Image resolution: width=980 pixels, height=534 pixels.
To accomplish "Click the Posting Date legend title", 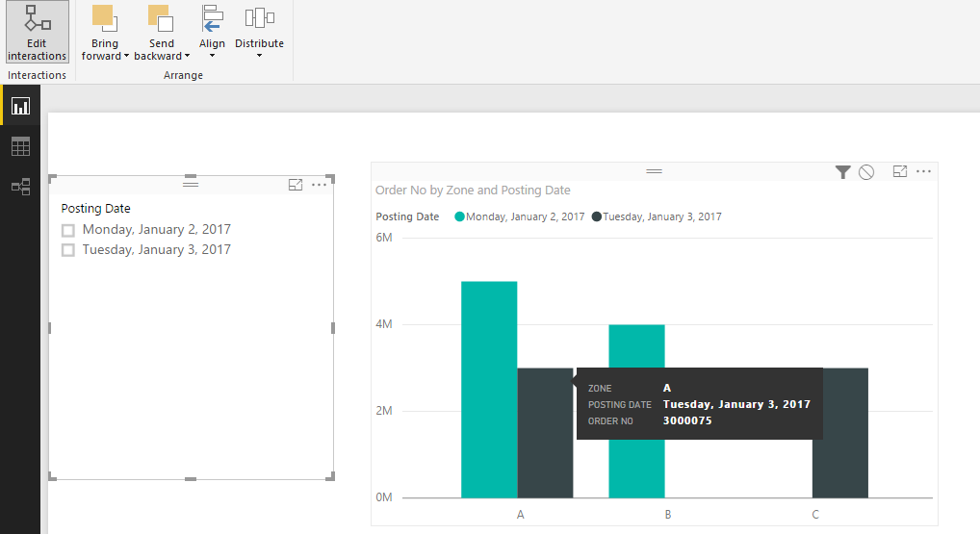I will pyautogui.click(x=407, y=216).
